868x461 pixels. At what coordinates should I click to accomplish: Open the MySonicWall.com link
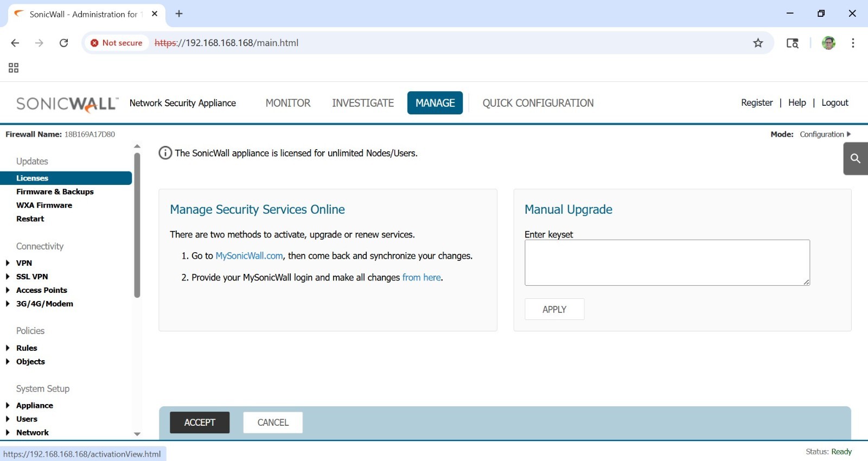[249, 256]
